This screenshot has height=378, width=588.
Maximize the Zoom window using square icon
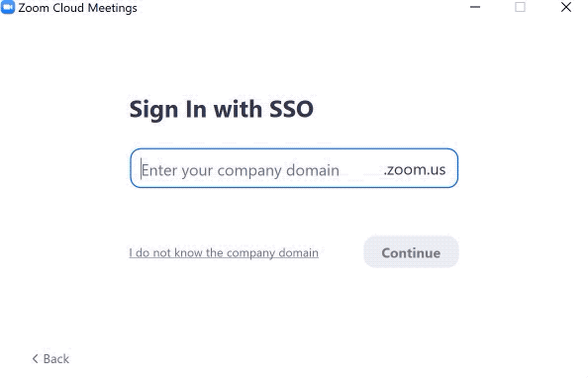pyautogui.click(x=520, y=7)
